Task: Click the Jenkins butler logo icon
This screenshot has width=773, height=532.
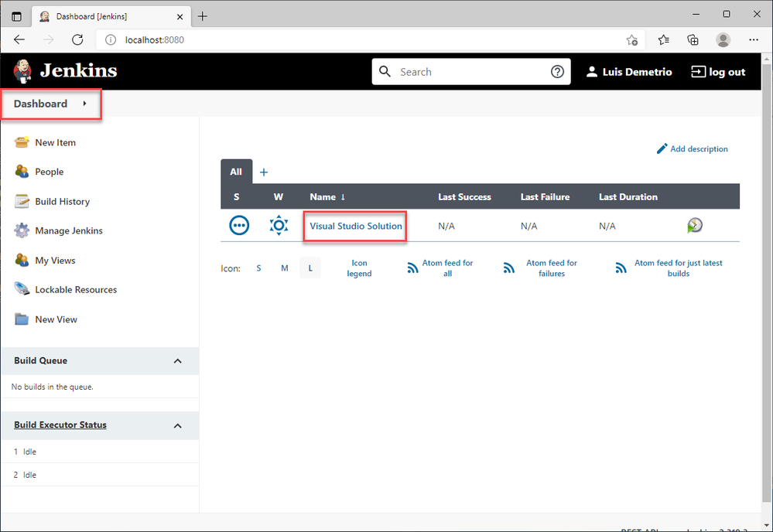Action: [22, 71]
